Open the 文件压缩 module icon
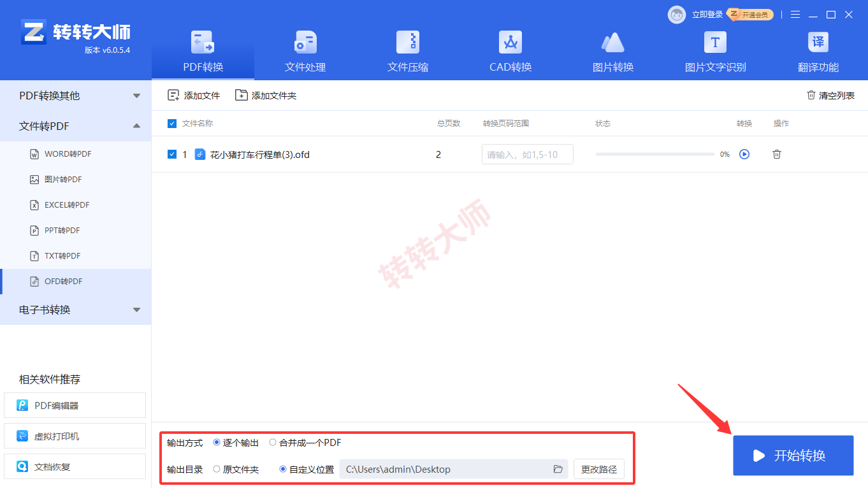 click(x=408, y=42)
